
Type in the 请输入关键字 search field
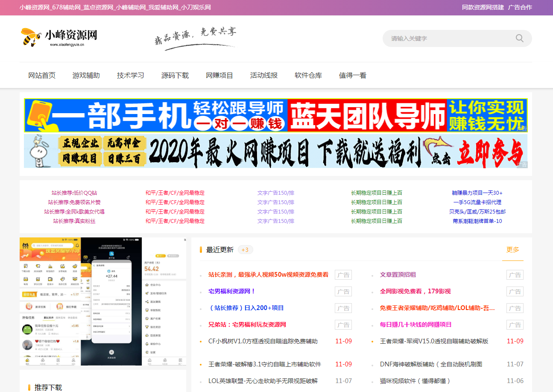tap(448, 38)
